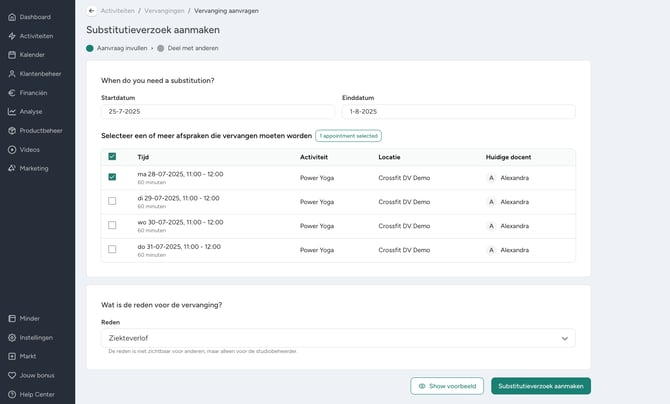Click the back arrow icon in the breadcrumb
This screenshot has height=404, width=670.
91,11
